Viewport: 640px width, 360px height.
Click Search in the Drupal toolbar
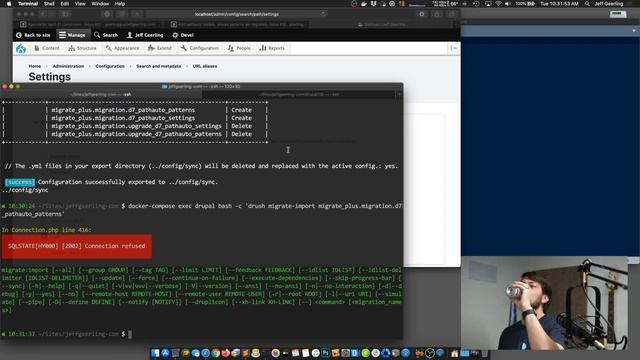tap(106, 35)
